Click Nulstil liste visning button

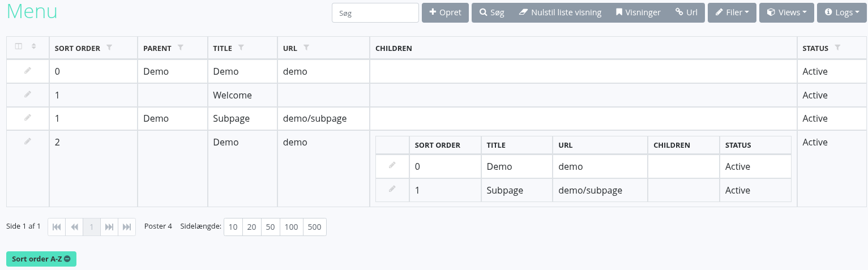560,12
